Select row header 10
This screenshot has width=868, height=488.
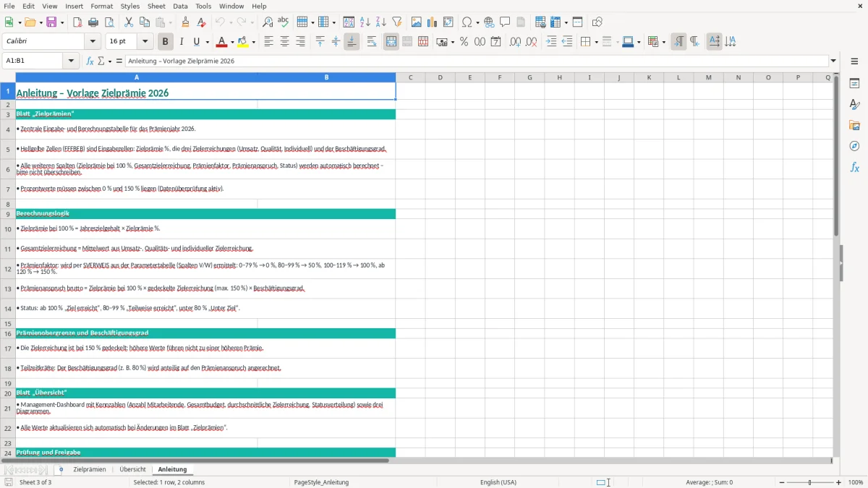click(x=8, y=229)
